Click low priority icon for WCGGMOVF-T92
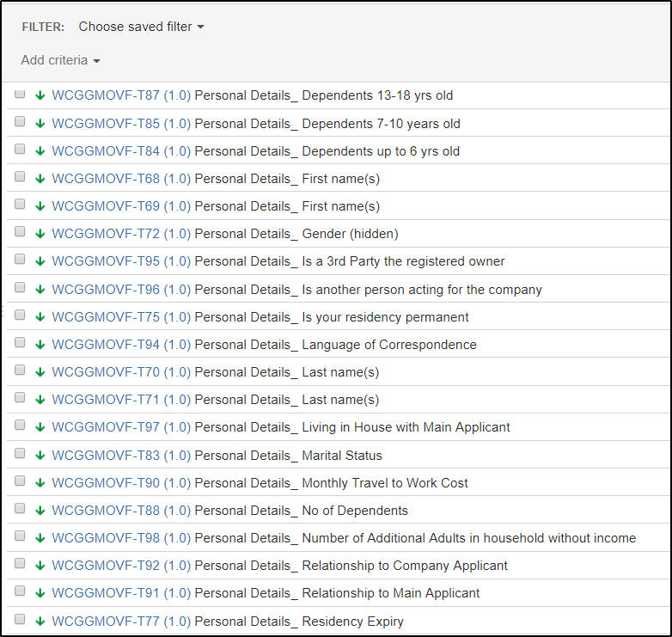 [40, 566]
